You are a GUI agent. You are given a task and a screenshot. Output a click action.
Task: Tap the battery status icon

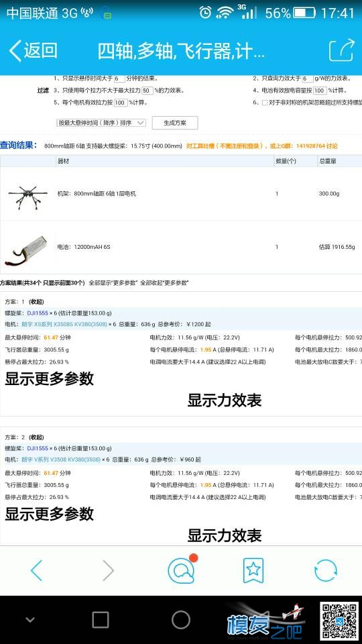[304, 13]
